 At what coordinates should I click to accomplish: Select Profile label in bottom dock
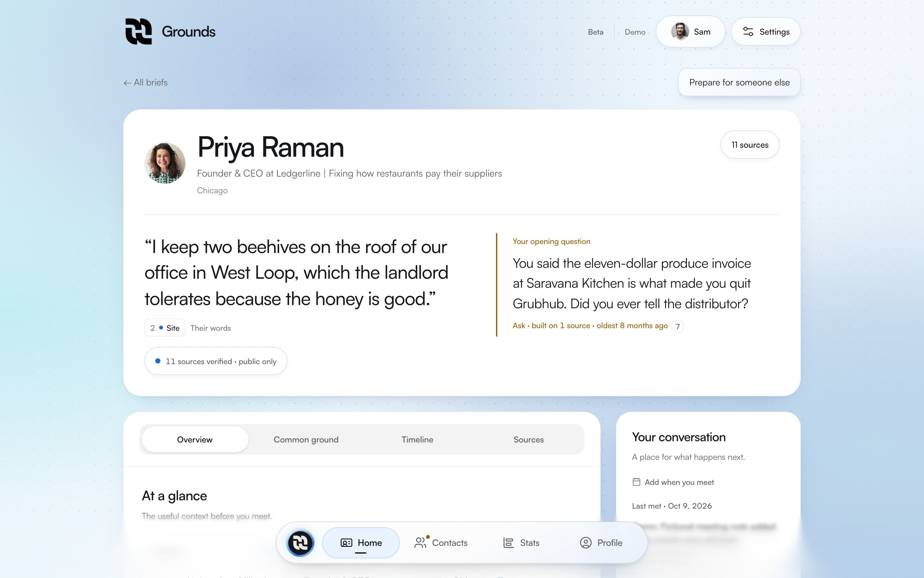(610, 543)
